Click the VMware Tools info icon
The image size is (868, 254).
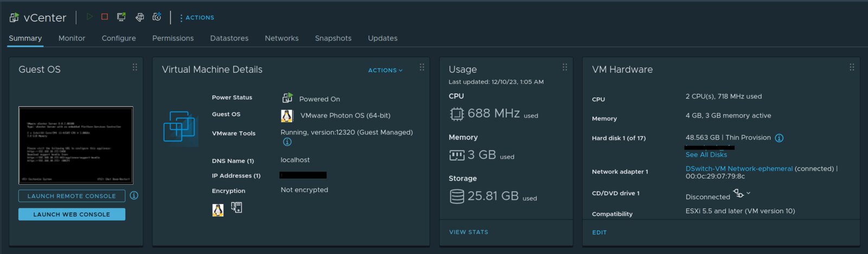(x=287, y=142)
